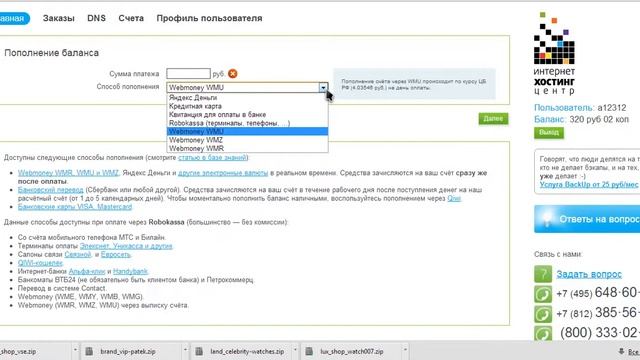Open downloaded brand_vip-patek.zip in downloads bar

click(x=128, y=351)
